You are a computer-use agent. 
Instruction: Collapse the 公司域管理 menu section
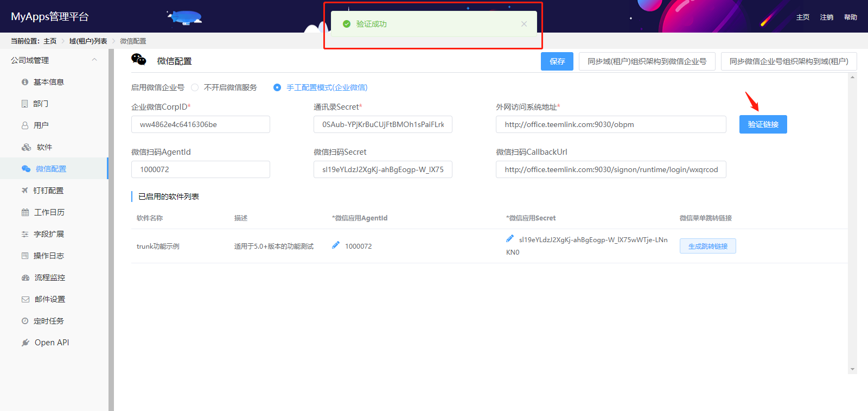[x=94, y=60]
